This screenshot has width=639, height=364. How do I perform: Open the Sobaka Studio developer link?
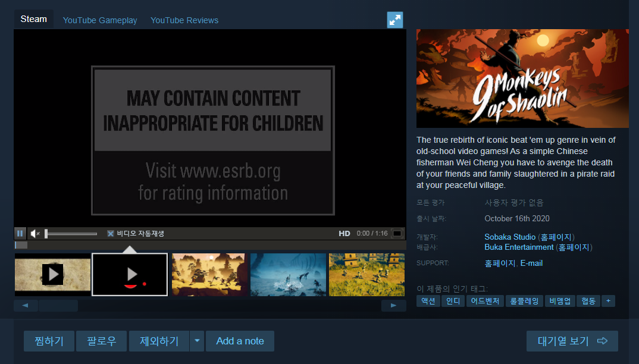510,237
